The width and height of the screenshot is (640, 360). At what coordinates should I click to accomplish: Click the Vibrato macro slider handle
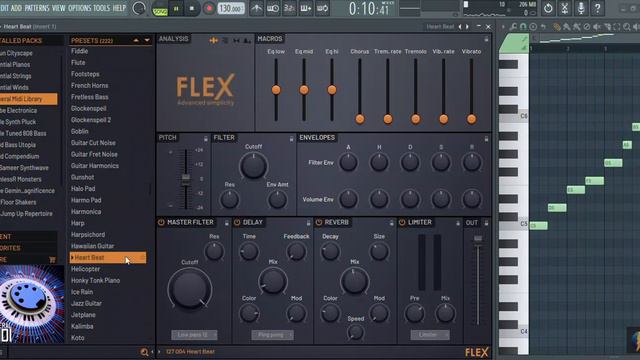(x=471, y=119)
